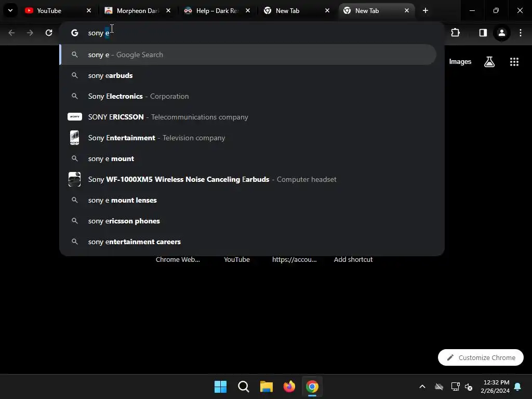Choose 'Sony Electronics - Corporation' suggestion
Screen dimensions: 532x399
pos(248,96)
